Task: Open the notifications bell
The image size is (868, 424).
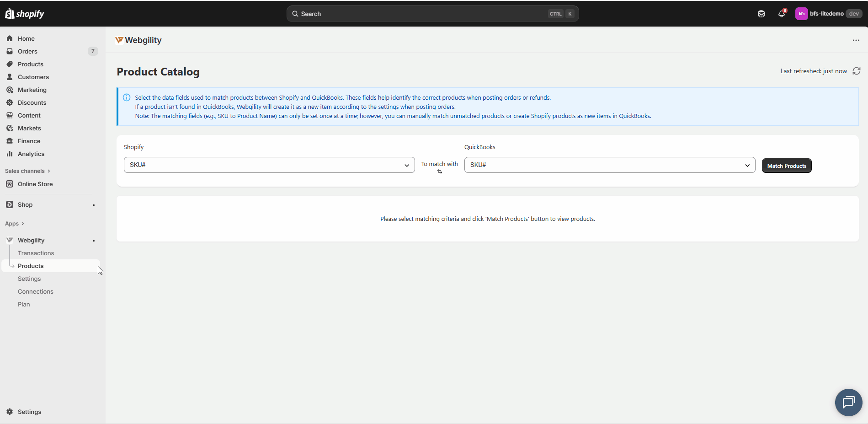Action: [782, 14]
